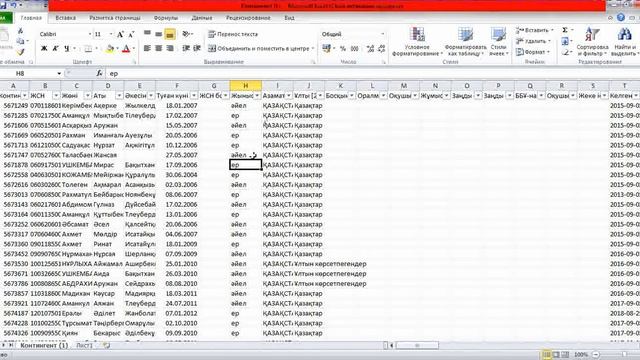
Task: Toggle bold formatting (Ж)
Action: click(x=44, y=49)
